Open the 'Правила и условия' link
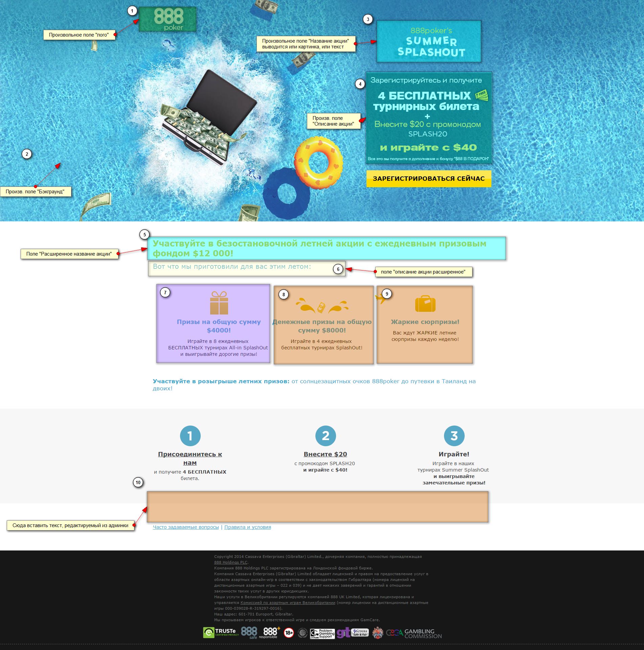Image resolution: width=644 pixels, height=650 pixels. 247,527
